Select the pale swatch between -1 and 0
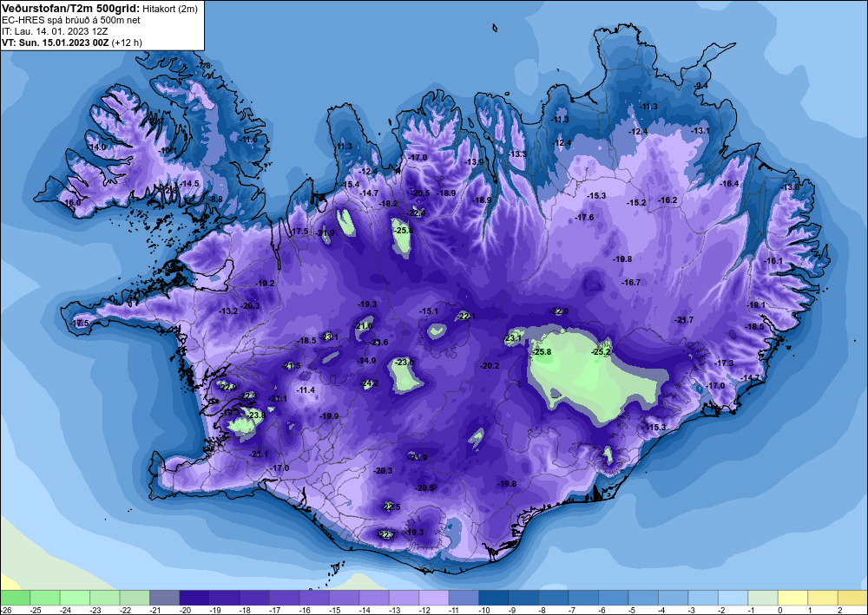The width and height of the screenshot is (868, 615). (x=762, y=598)
